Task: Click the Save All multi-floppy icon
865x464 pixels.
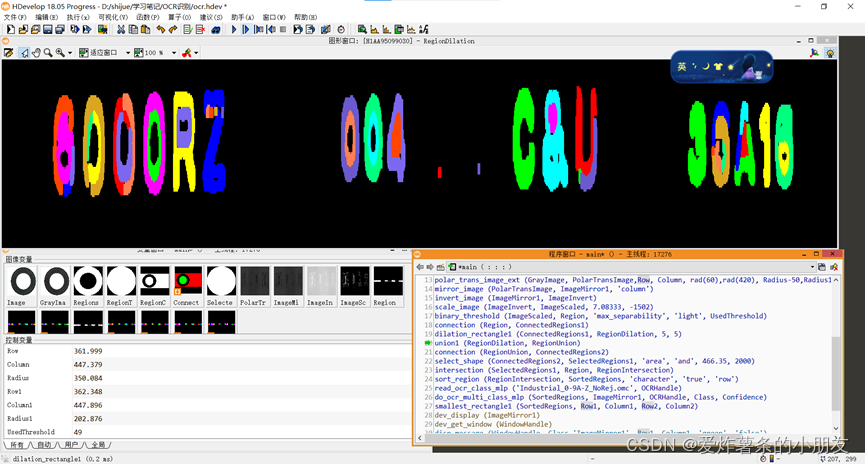Action: (60, 29)
